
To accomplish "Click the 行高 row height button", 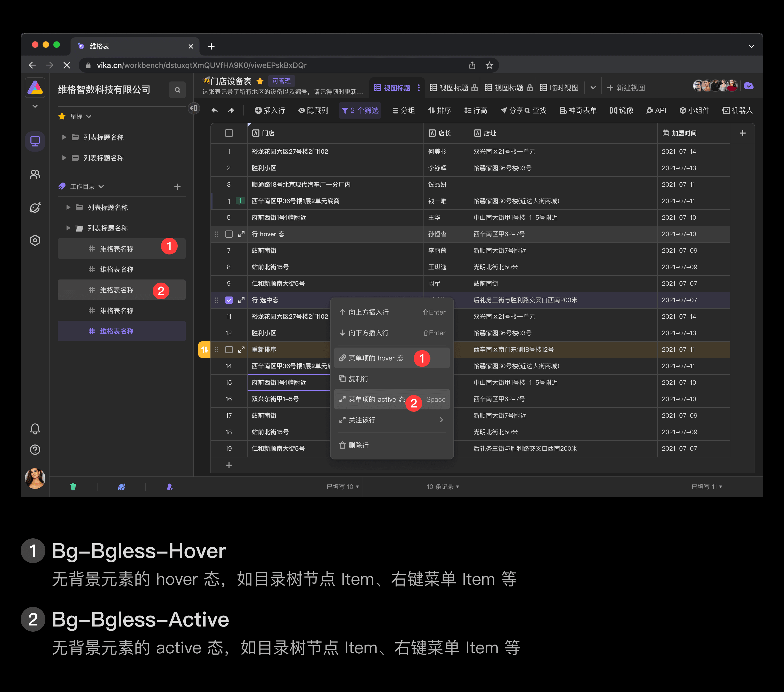I will (x=476, y=110).
